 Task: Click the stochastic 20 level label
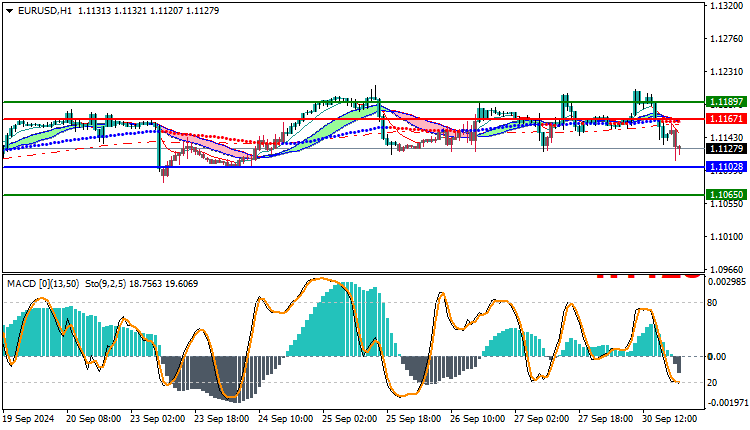tap(712, 383)
